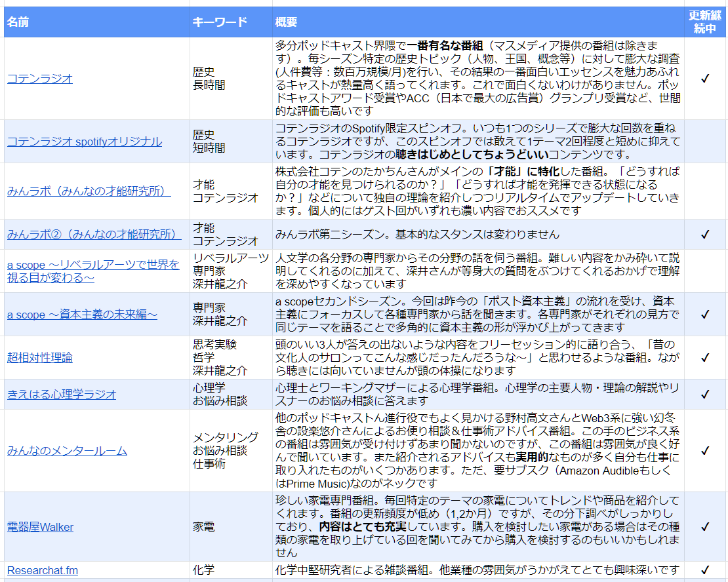Select the summary starting 頭のいい3人が
The width and height of the screenshot is (728, 582).
coord(477,357)
